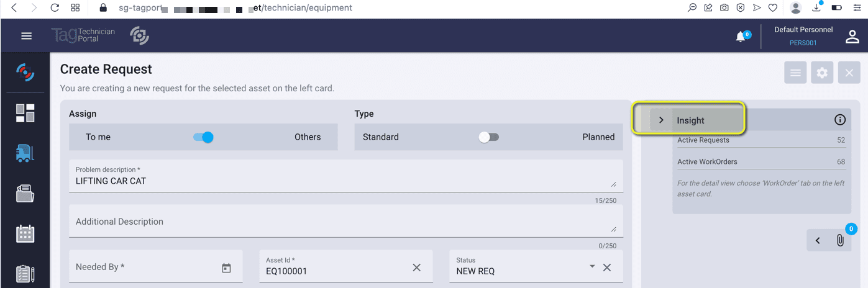Click the Active WorkOrders row

coord(761,162)
